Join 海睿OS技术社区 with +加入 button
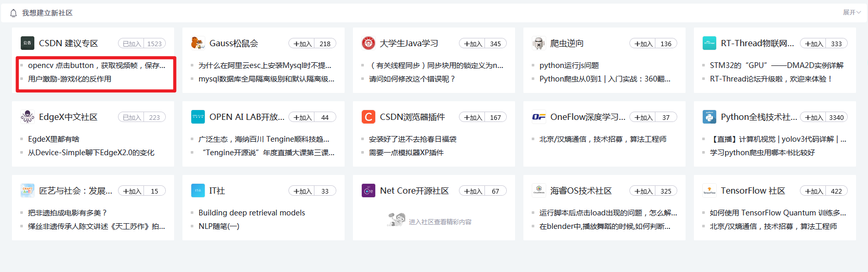 [643, 191]
